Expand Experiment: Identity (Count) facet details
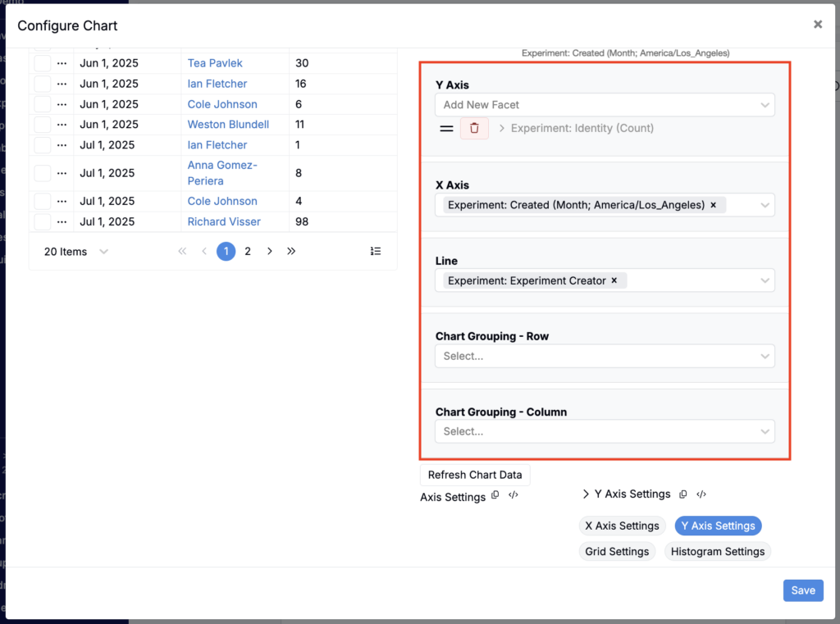The image size is (840, 624). 502,129
